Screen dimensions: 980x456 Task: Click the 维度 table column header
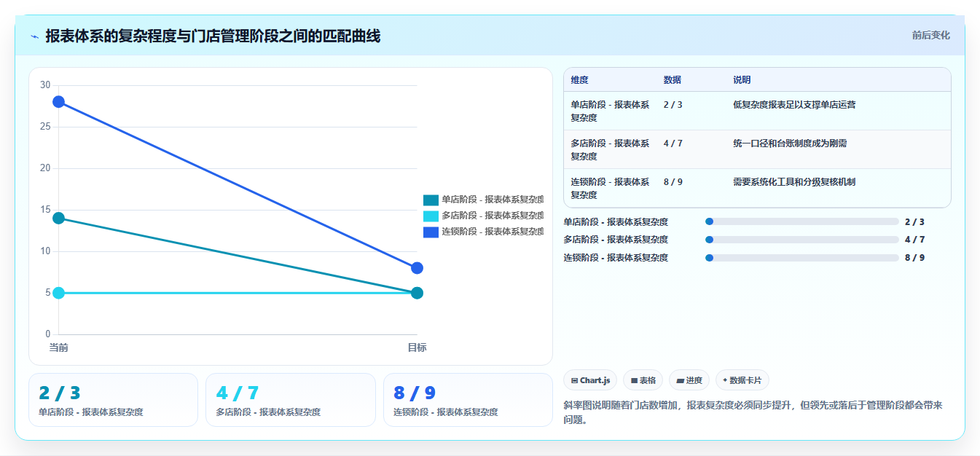(580, 80)
